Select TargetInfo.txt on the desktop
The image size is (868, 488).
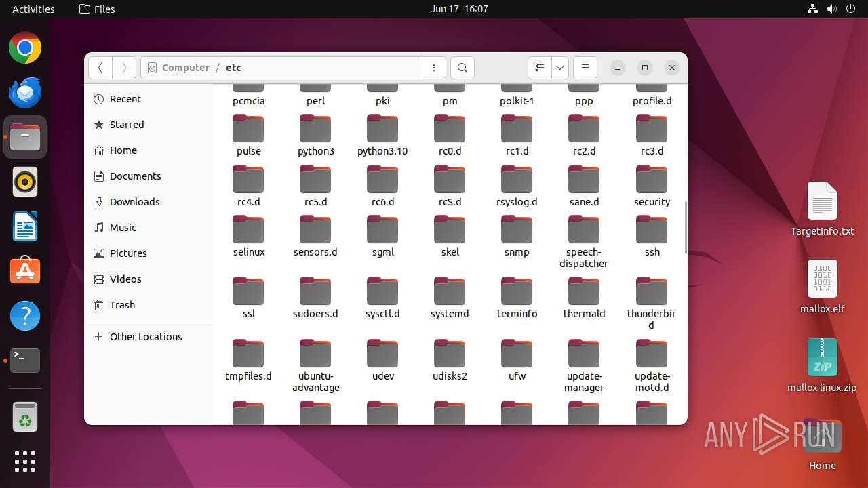(x=822, y=209)
